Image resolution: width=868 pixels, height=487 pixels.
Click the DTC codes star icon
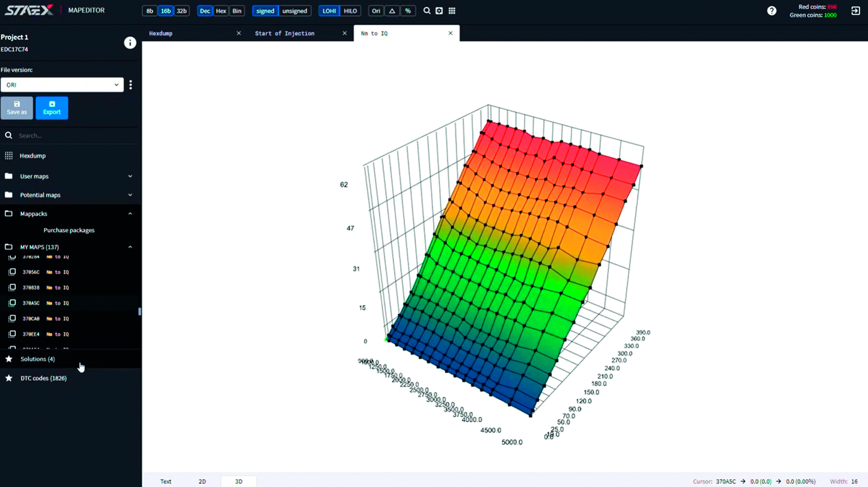click(x=9, y=378)
